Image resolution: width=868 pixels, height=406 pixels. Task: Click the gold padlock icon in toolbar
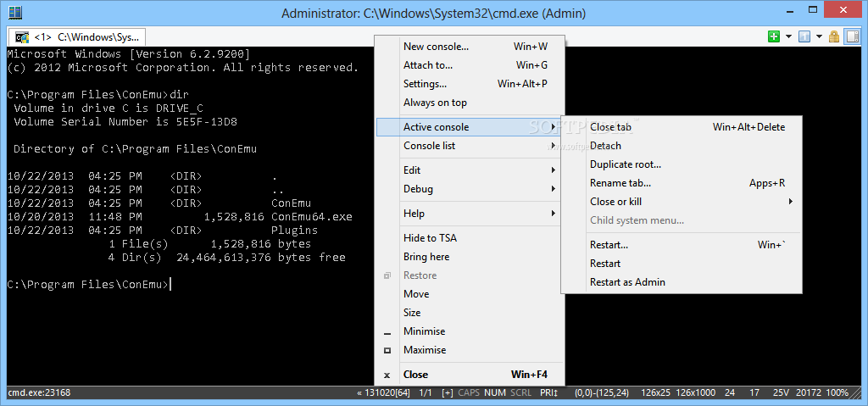pyautogui.click(x=834, y=37)
